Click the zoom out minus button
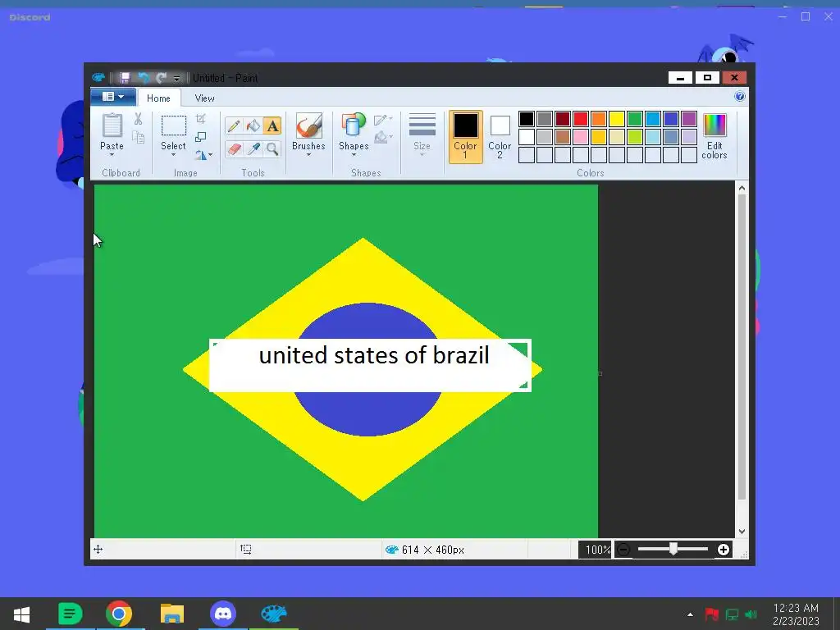840x630 pixels. pos(623,549)
